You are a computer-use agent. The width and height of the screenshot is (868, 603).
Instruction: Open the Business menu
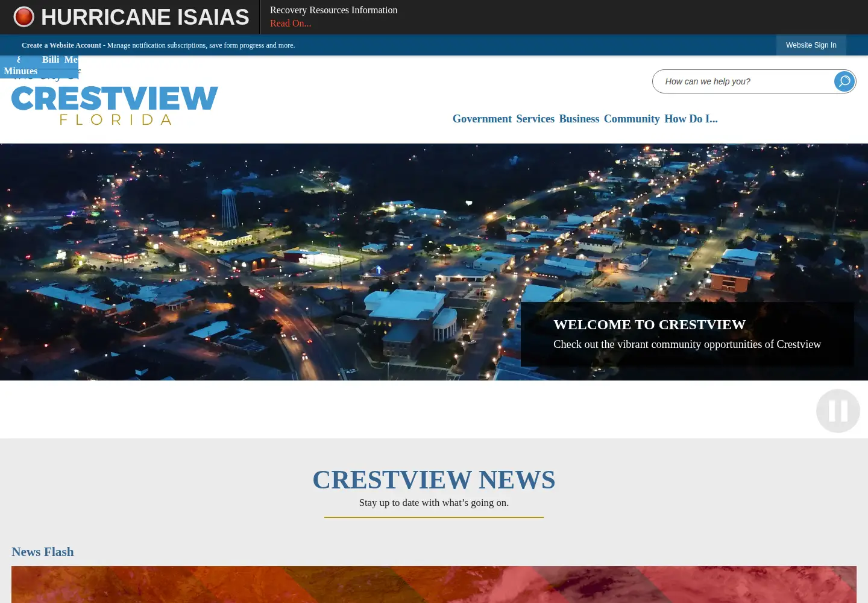point(579,119)
